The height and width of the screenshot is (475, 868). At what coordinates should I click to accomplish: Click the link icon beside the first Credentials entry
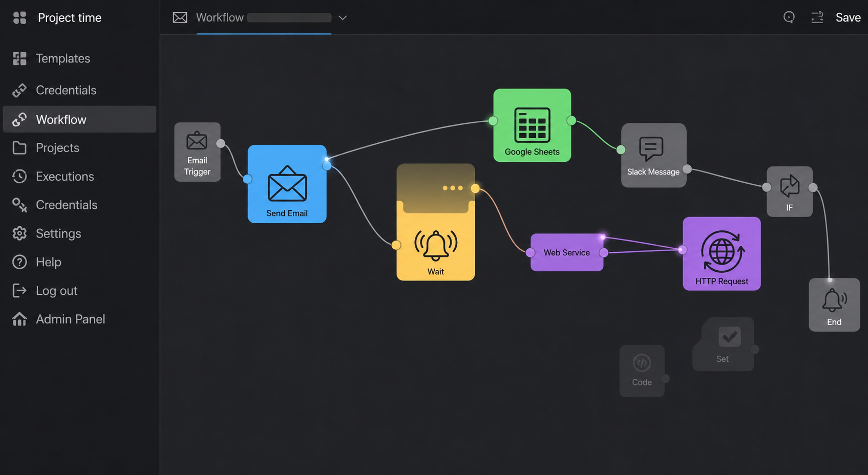coord(19,90)
